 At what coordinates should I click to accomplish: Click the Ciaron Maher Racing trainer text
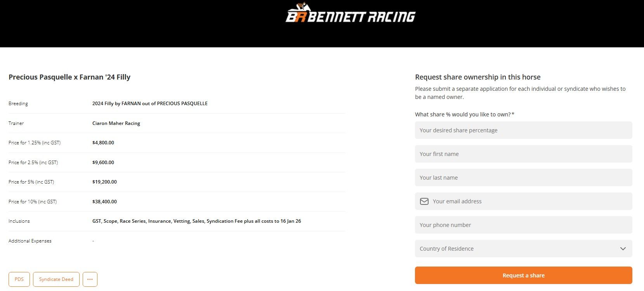point(116,123)
